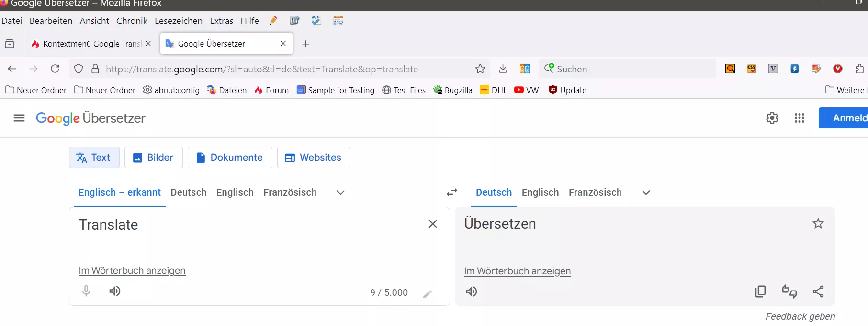Click the Anmelden sign-in button
This screenshot has width=868, height=326.
click(x=844, y=118)
